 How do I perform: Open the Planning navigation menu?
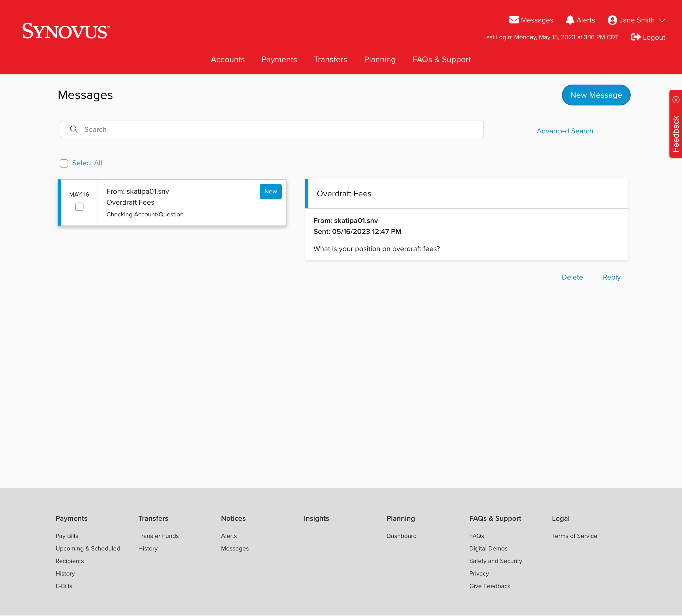pos(379,60)
